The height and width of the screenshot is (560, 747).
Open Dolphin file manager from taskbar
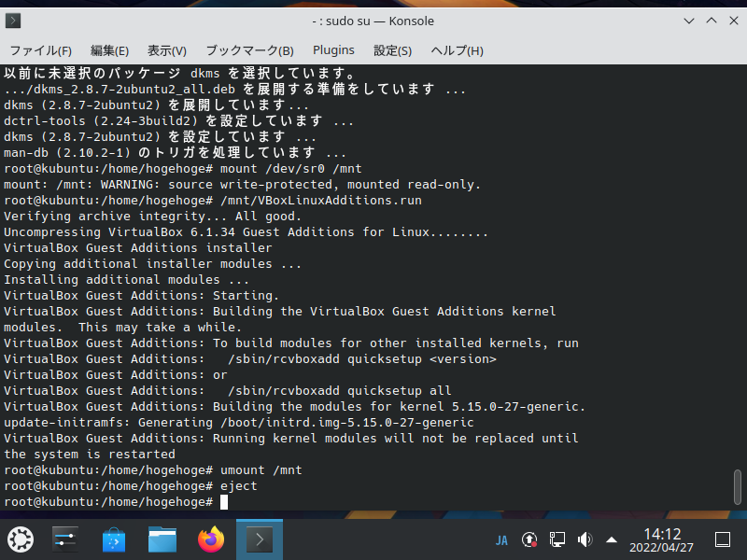[162, 539]
